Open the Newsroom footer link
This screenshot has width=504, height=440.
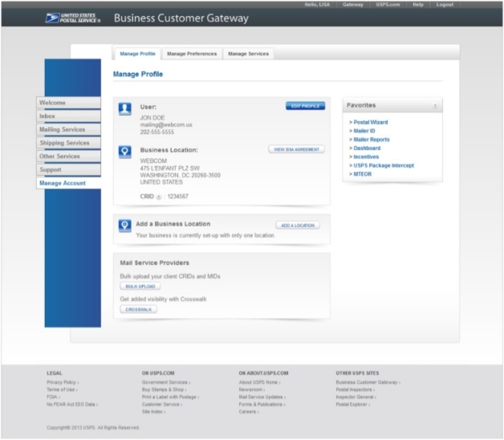[x=252, y=390]
